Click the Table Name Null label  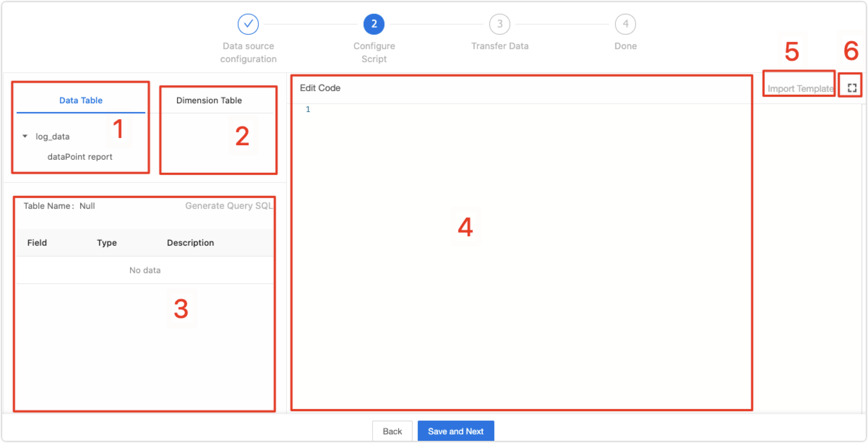[x=59, y=206]
